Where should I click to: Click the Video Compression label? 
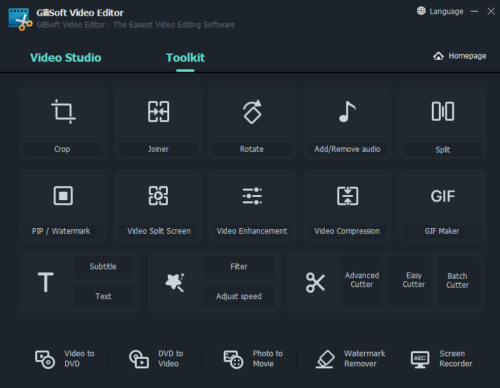347,231
